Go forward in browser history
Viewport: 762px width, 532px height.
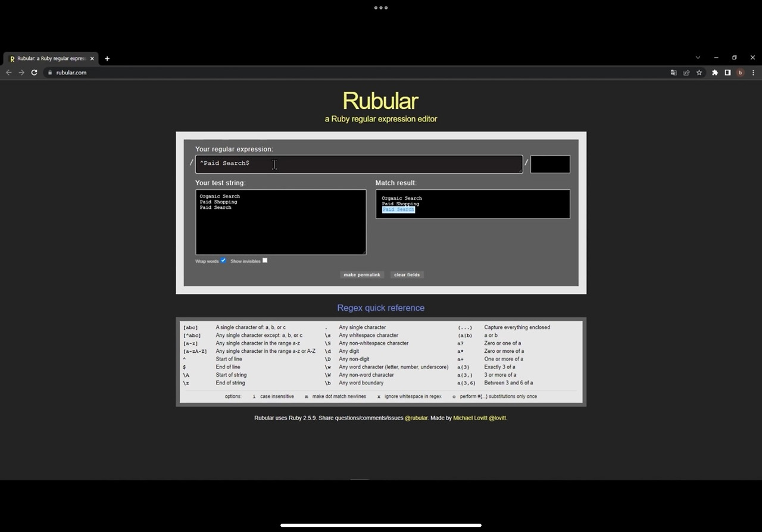coord(21,73)
